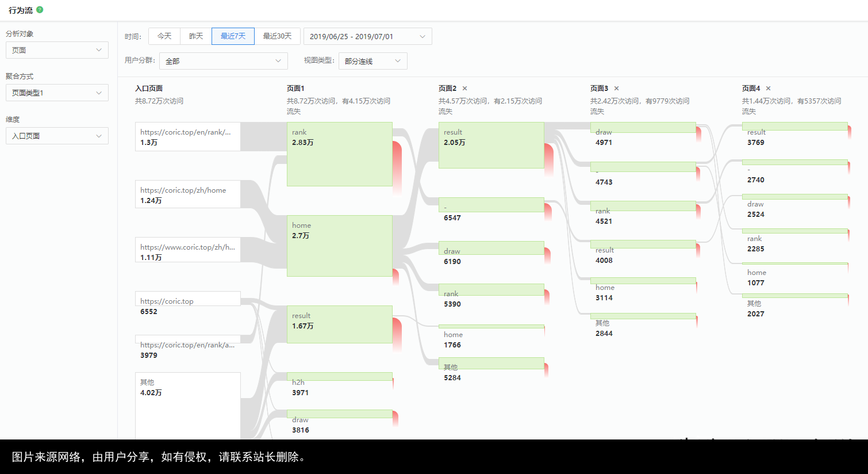Screen dimensions: 868x474
Task: Select the 昨天 time filter
Action: coord(196,36)
